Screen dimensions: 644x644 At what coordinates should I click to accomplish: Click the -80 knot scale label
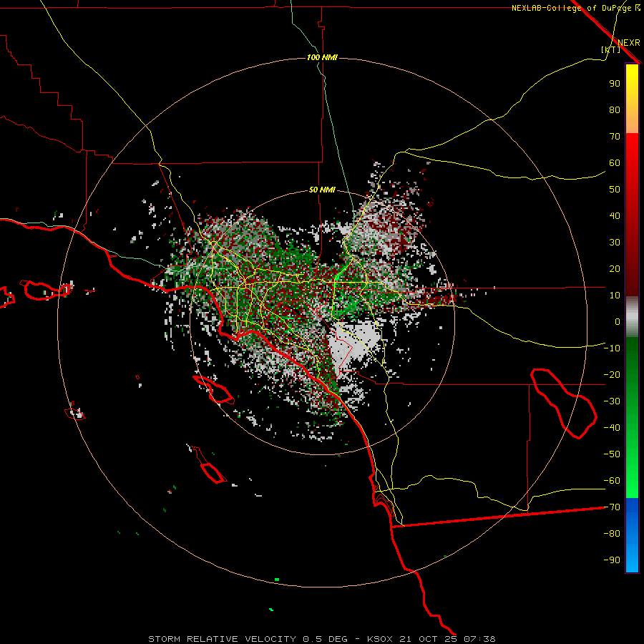click(612, 534)
